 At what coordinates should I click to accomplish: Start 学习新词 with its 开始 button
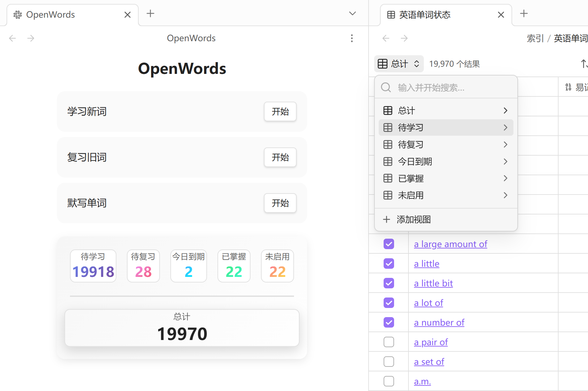[280, 111]
